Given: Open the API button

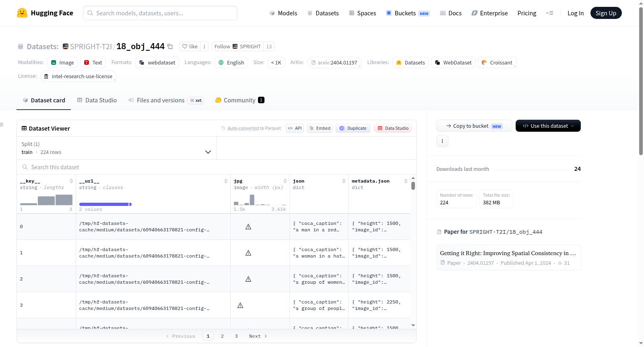Looking at the screenshot, I should point(295,128).
